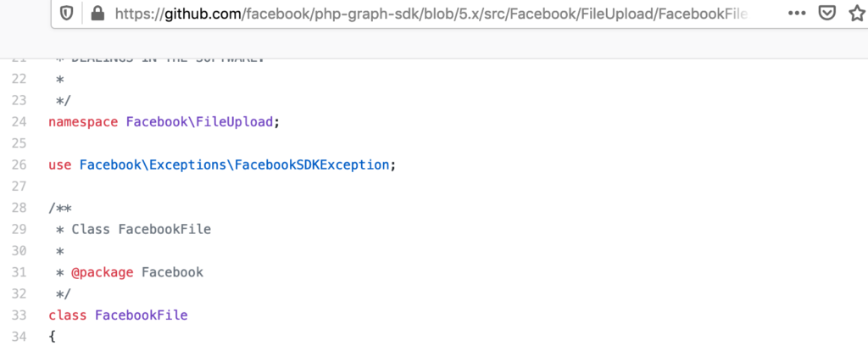
Task: Select line number 24 in gutter
Action: [19, 122]
